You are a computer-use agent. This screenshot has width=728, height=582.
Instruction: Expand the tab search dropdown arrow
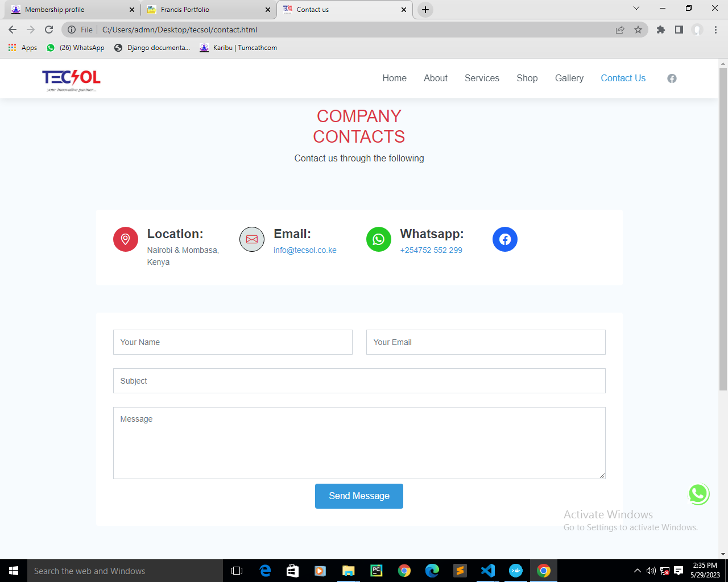636,9
